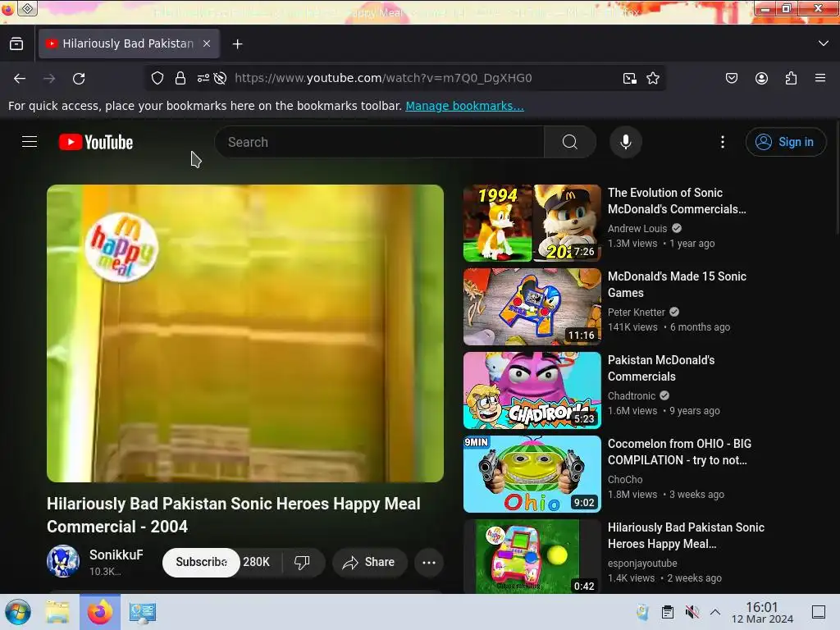Open the Firefox View icon

click(16, 44)
